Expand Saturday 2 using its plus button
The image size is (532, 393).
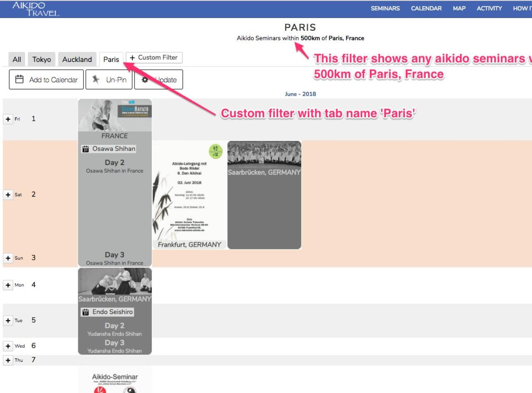pos(8,195)
